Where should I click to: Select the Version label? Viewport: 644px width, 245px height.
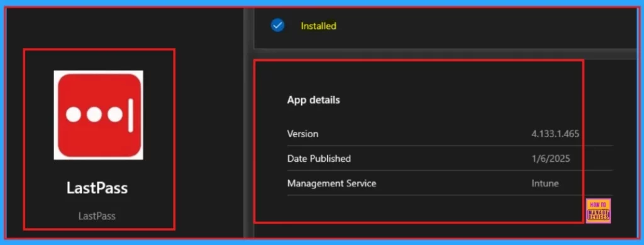pyautogui.click(x=303, y=134)
